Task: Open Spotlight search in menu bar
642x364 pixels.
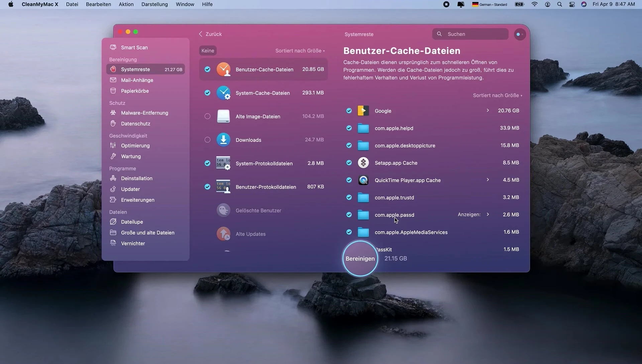Action: pyautogui.click(x=559, y=4)
